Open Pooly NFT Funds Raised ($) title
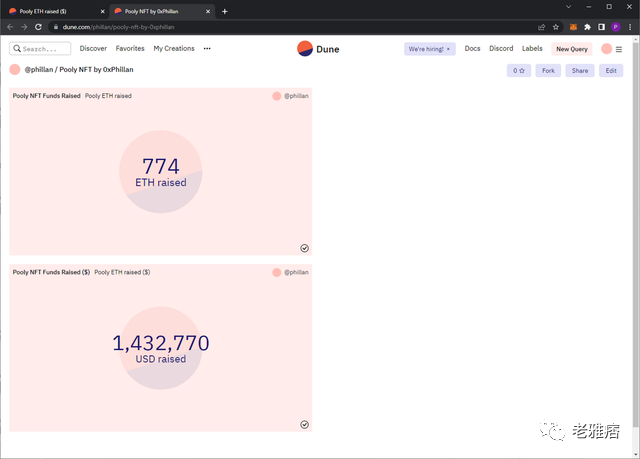Screen dimensions: 640x459 pos(51,272)
